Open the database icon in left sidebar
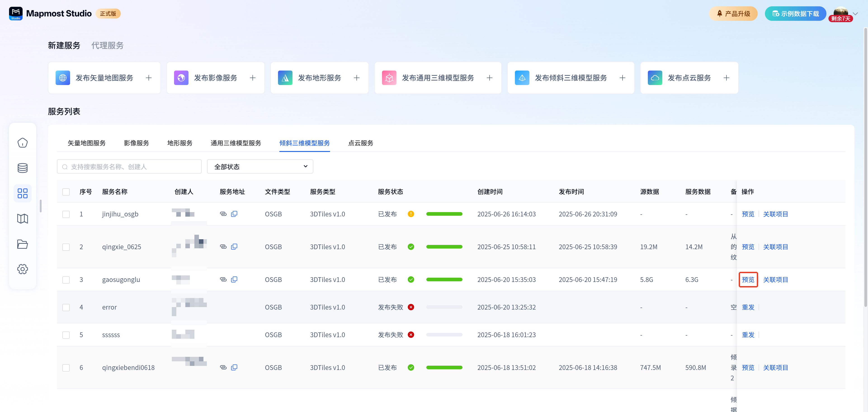 (x=23, y=168)
